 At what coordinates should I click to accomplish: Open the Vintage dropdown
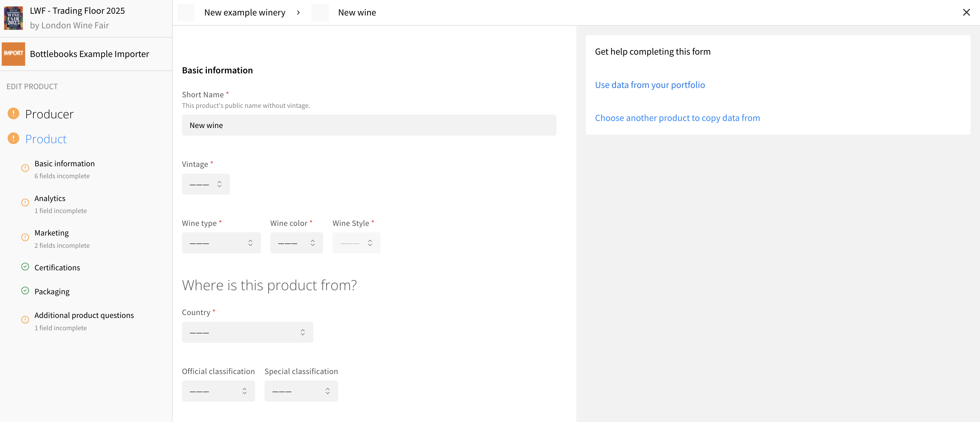click(x=205, y=184)
